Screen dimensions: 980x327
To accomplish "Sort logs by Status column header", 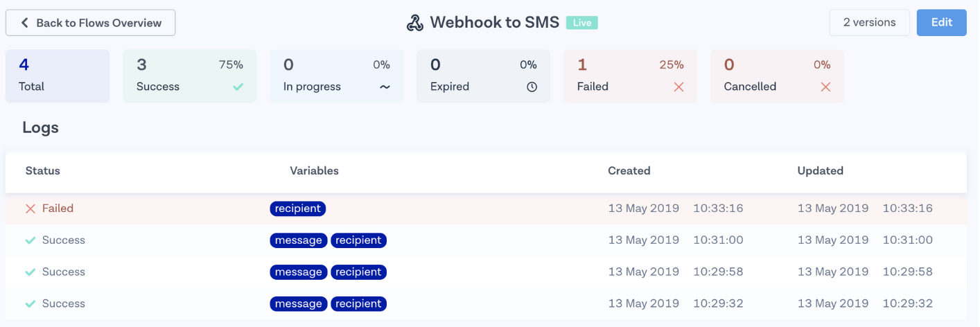I will pyautogui.click(x=43, y=171).
